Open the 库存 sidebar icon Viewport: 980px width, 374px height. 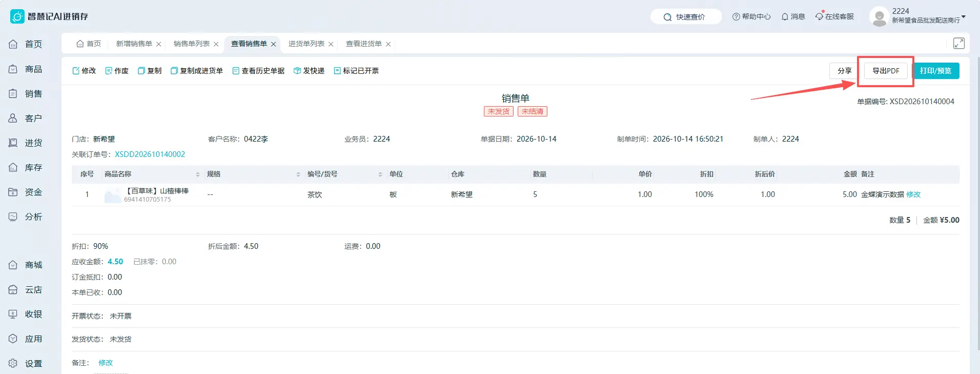[x=13, y=167]
